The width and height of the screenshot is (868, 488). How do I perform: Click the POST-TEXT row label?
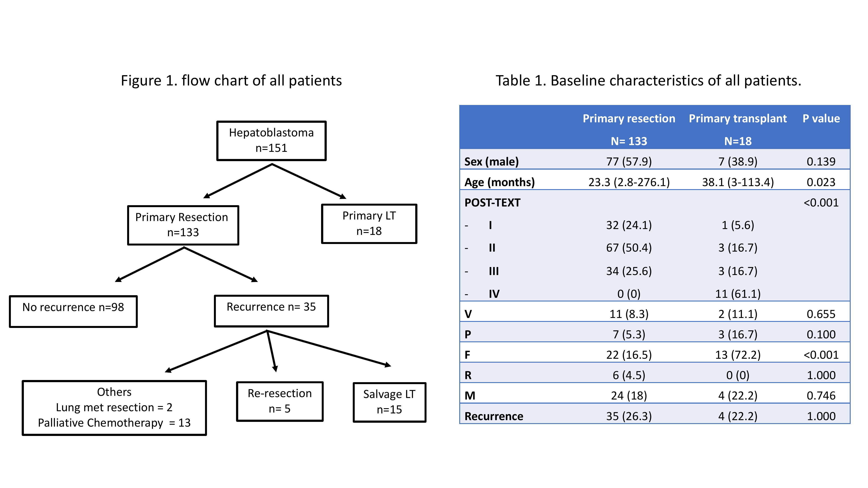(492, 203)
